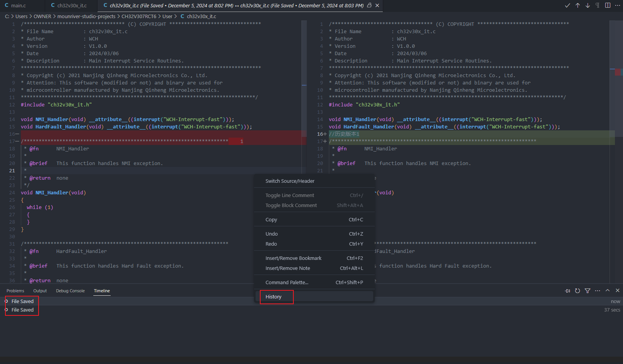Viewport: 623px width, 364px height.
Task: Refresh the Timeline with the reload icon
Action: (x=577, y=291)
